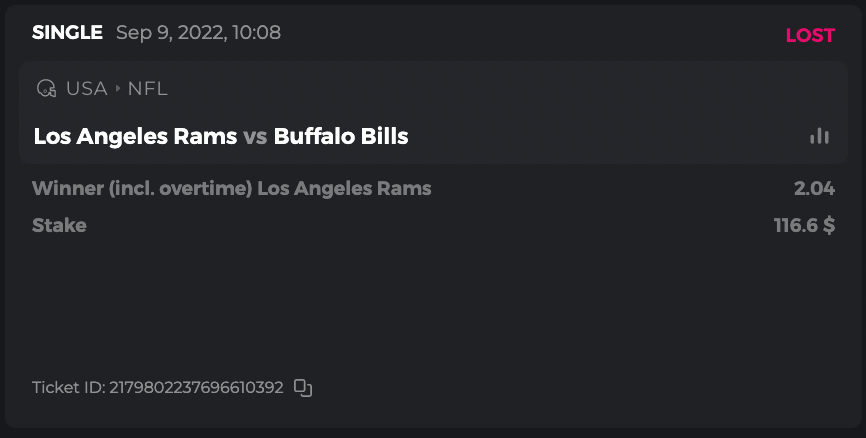Select the Buffalo Bills team name
The image size is (866, 438).
pos(341,136)
